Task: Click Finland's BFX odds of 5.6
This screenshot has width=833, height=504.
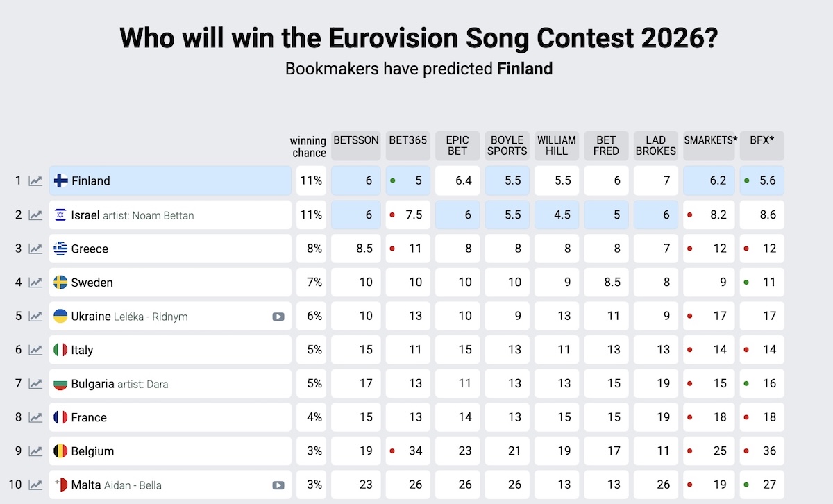Action: pos(762,181)
